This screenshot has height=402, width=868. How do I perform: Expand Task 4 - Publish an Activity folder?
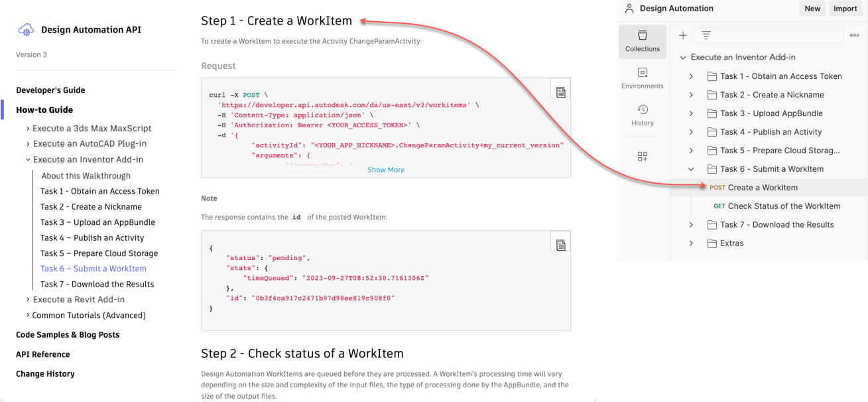[691, 132]
